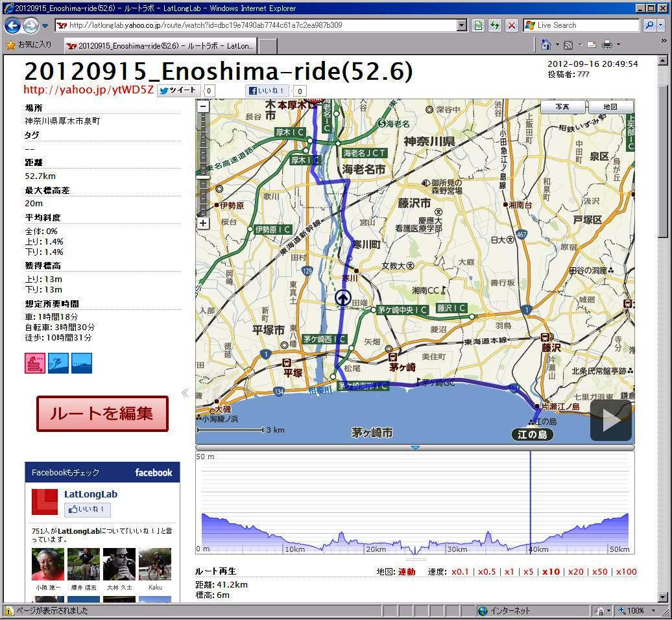Select the 20120915_Enoshima-ride browser tab
This screenshot has width=672, height=620.
(161, 45)
